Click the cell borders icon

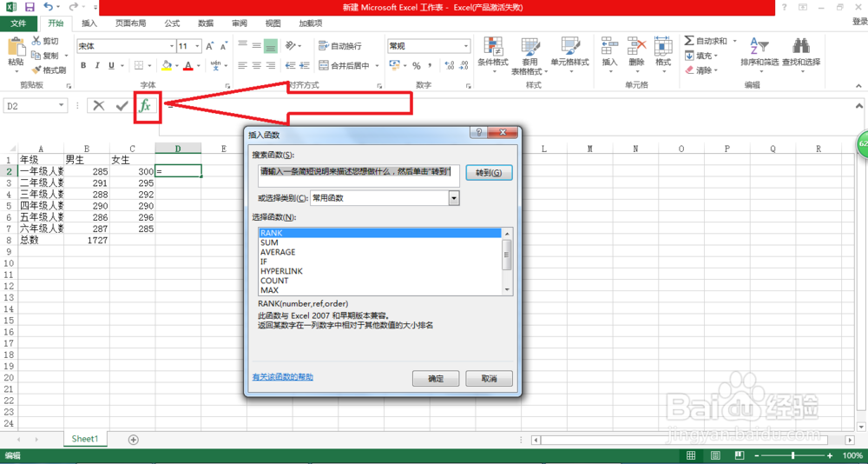coord(138,65)
